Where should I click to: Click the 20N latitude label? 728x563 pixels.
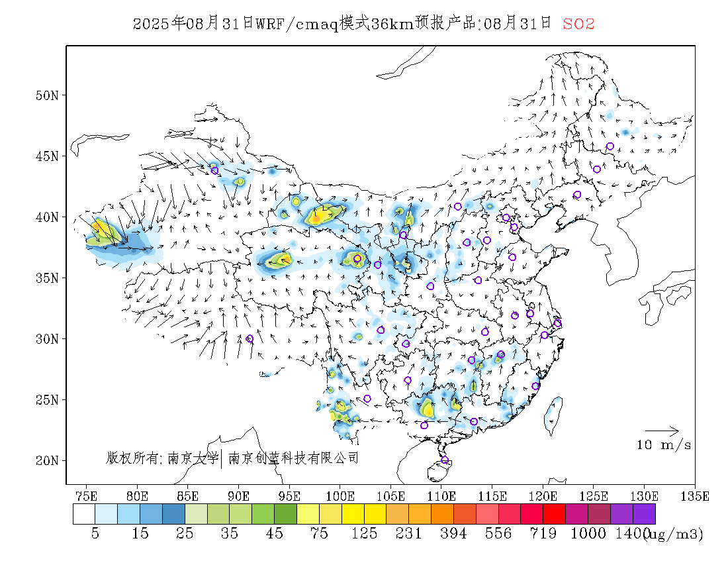click(48, 461)
